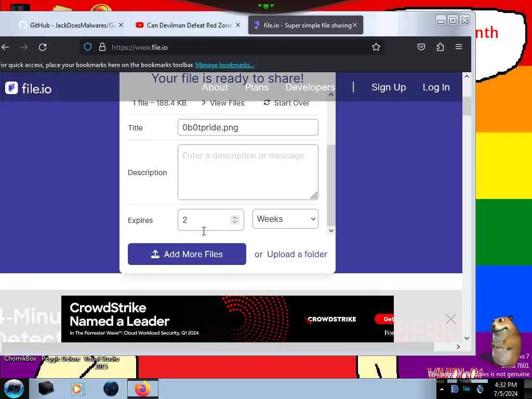
Task: Click into the Description message box
Action: (x=248, y=172)
